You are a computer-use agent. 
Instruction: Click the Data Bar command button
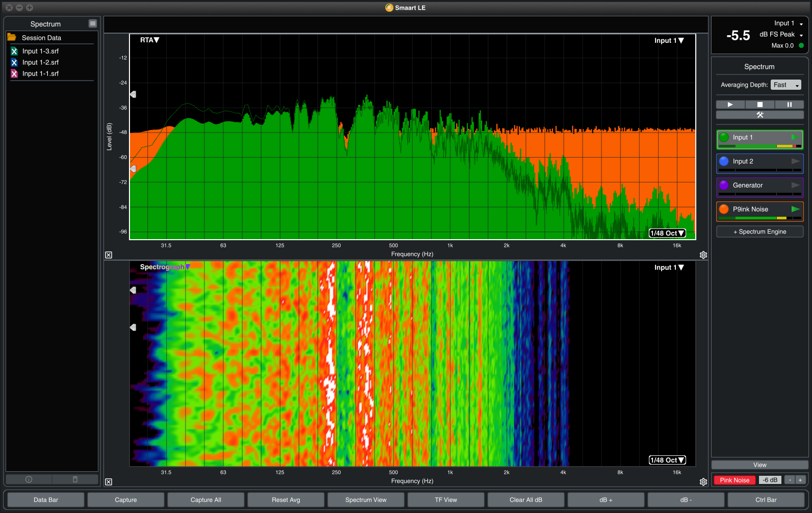click(46, 500)
